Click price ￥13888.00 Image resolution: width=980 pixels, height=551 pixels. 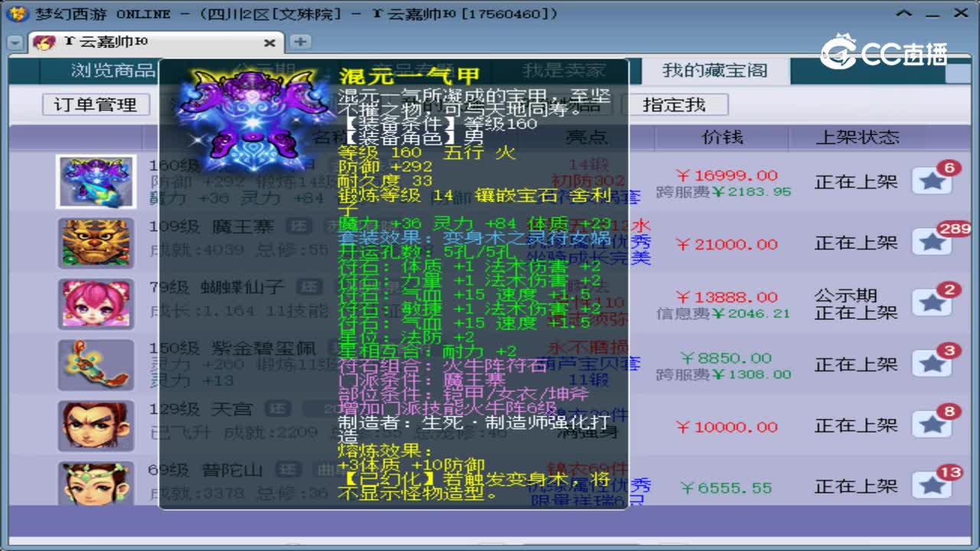727,297
